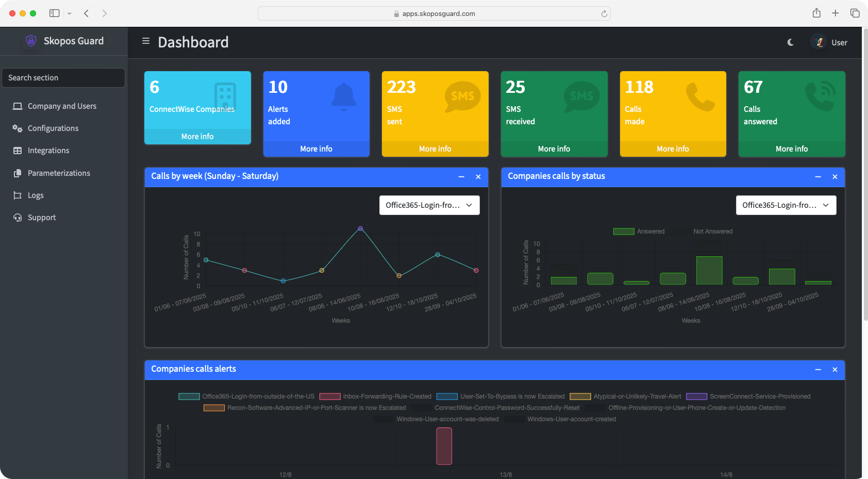The width and height of the screenshot is (868, 479).
Task: Click the Alerts added bell icon
Action: coord(344,96)
